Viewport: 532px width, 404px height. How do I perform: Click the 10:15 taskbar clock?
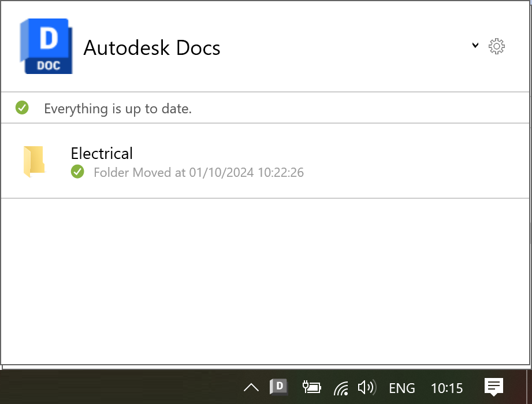(447, 388)
